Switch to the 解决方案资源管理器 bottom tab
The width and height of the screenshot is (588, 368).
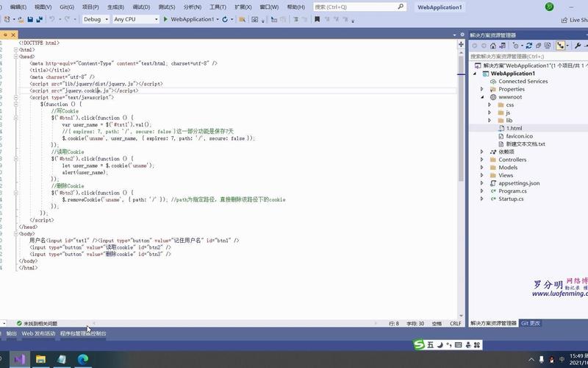click(x=493, y=323)
